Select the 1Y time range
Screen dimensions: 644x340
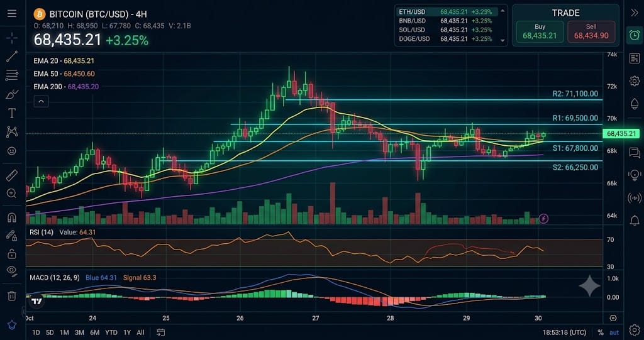127,332
